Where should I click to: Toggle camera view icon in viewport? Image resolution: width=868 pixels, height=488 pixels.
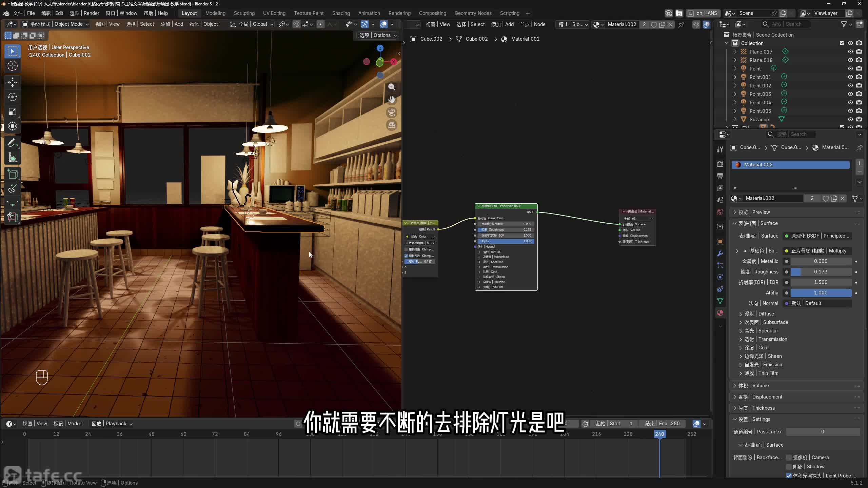click(392, 113)
